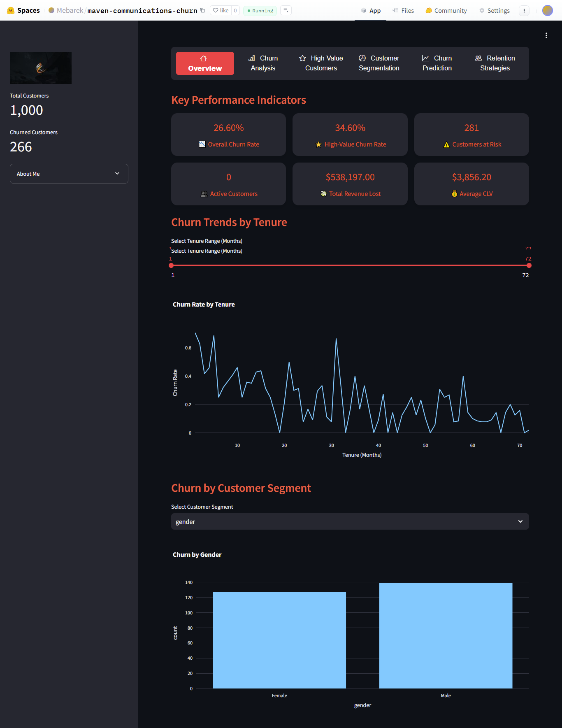
Task: Open the three-dot menu beside Settings
Action: pyautogui.click(x=524, y=10)
